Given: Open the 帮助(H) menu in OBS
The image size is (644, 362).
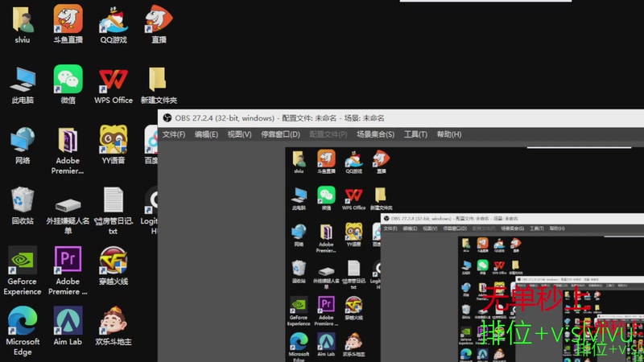Looking at the screenshot, I should coord(449,134).
